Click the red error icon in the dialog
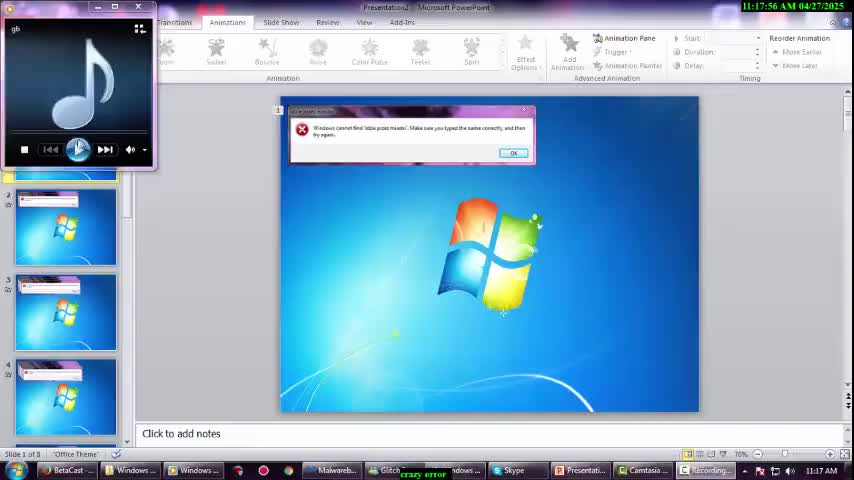Viewport: 854px width, 480px height. click(x=302, y=129)
